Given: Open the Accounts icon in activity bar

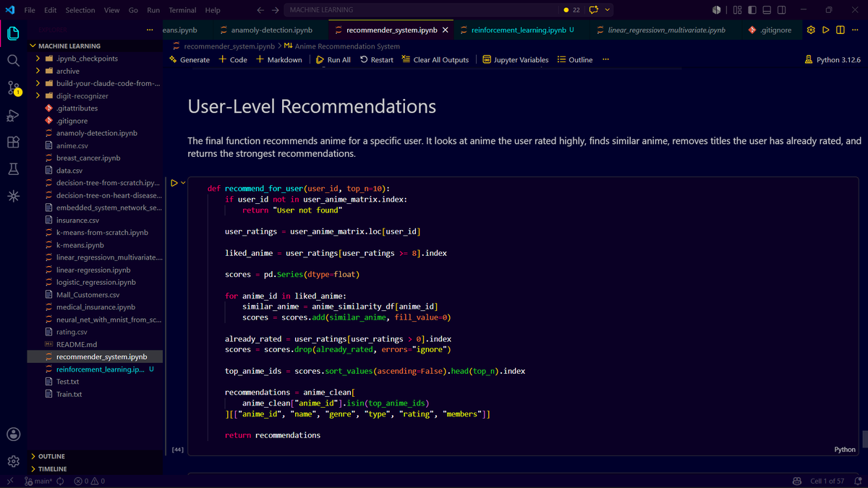Looking at the screenshot, I should (13, 434).
